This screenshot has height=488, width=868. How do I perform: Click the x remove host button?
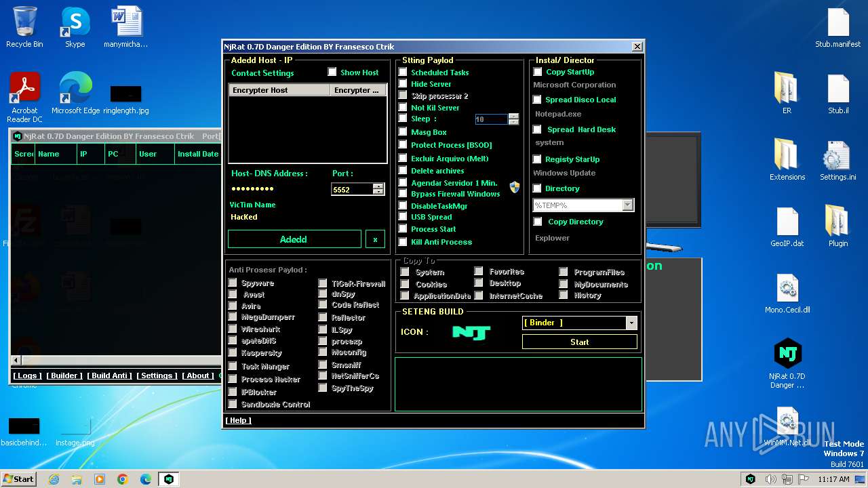coord(375,239)
